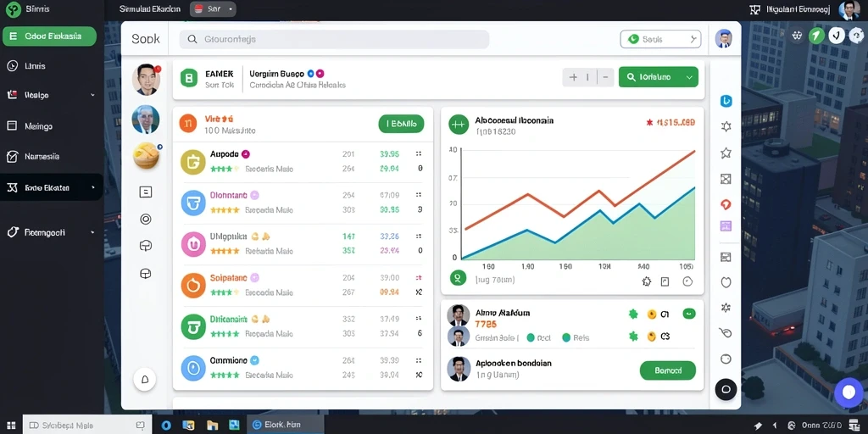Viewport: 868px width, 434px height.
Task: Click the green Bemod button
Action: point(668,370)
